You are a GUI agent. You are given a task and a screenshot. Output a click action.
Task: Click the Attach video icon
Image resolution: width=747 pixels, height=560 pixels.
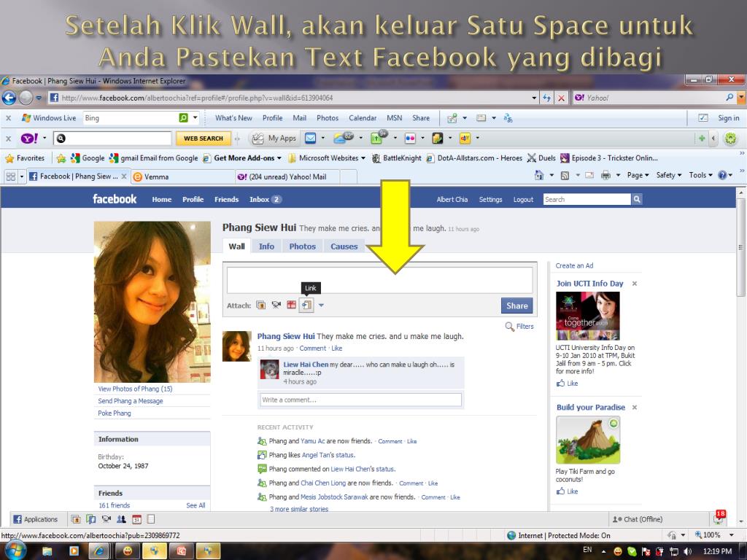point(276,306)
